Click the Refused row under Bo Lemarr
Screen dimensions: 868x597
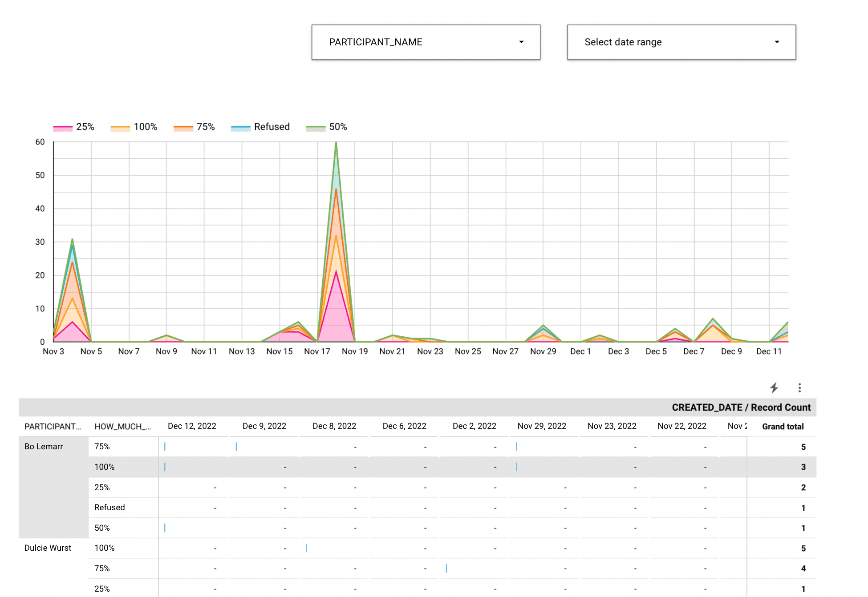pyautogui.click(x=110, y=507)
